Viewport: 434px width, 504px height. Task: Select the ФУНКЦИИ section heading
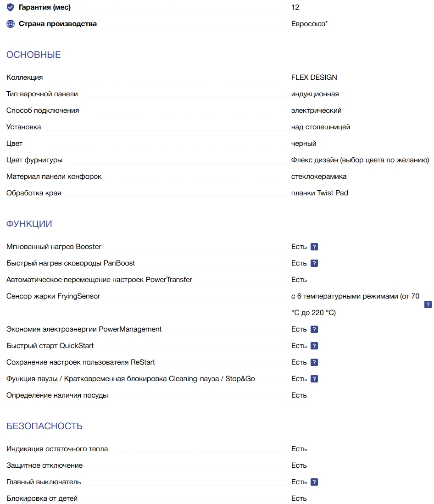click(29, 224)
